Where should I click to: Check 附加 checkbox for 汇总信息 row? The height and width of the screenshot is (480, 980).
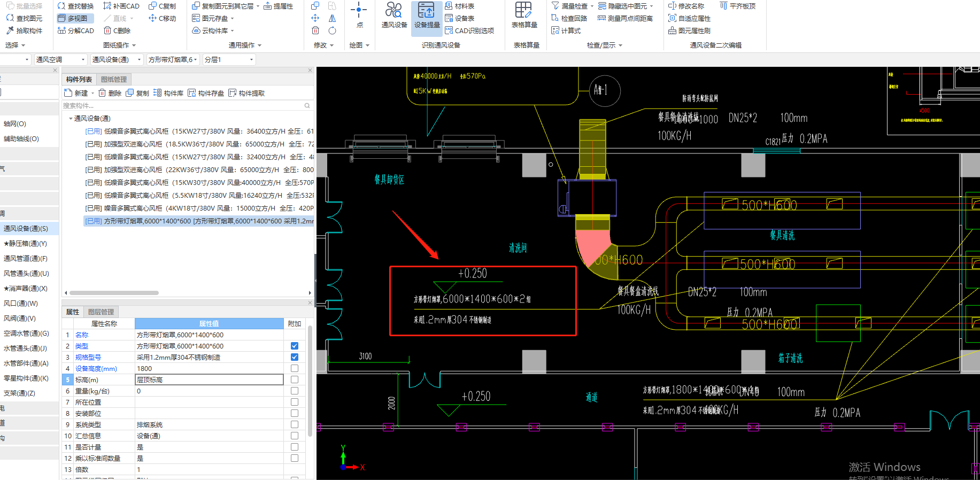[x=295, y=436]
